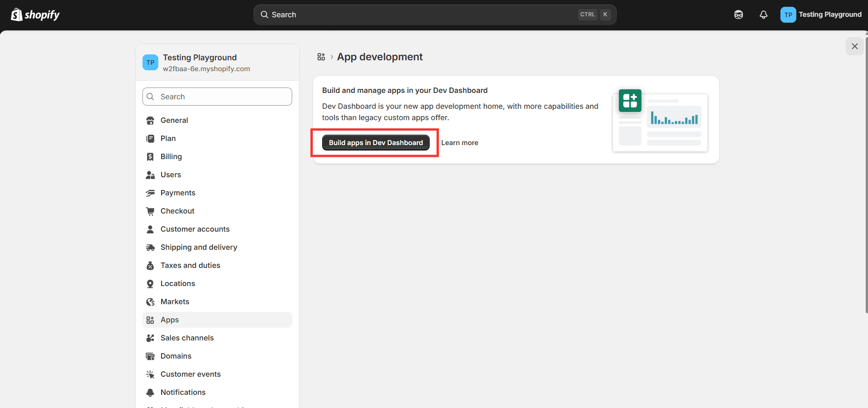
Task: Open General settings
Action: pos(174,121)
